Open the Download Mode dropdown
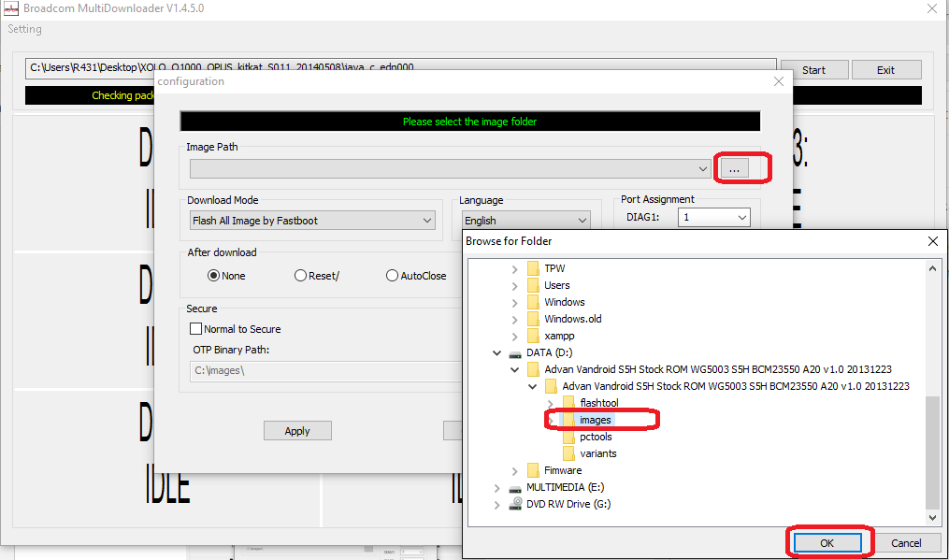 (312, 221)
